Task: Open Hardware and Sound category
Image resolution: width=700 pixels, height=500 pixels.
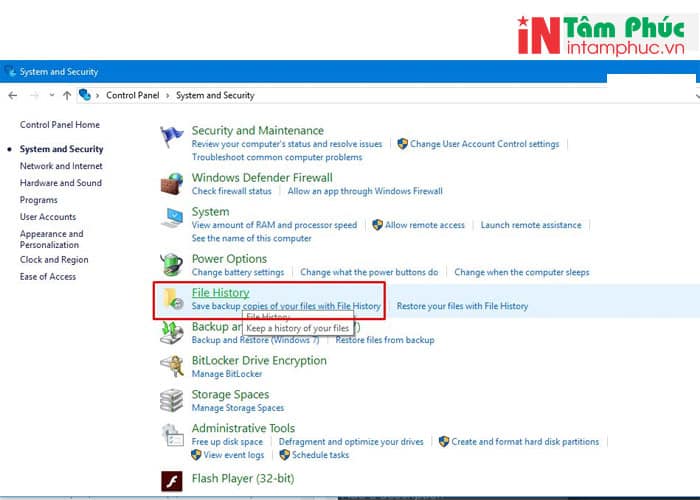Action: (61, 183)
